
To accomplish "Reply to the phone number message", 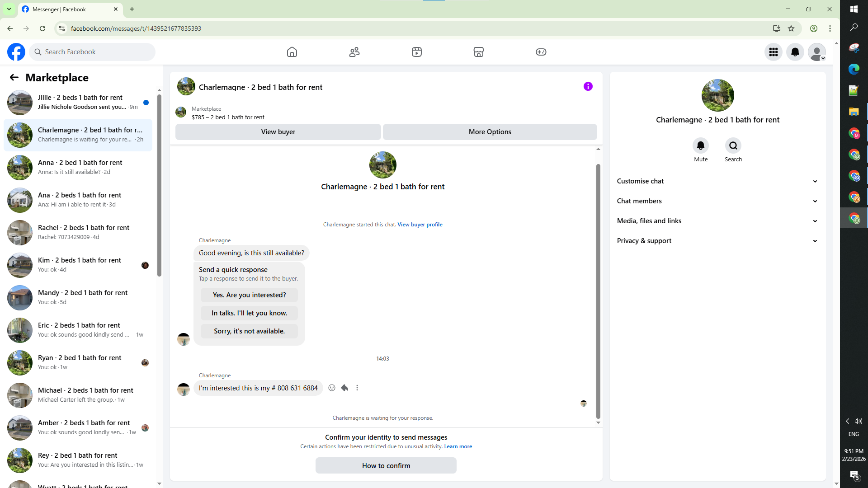I will coord(344,388).
